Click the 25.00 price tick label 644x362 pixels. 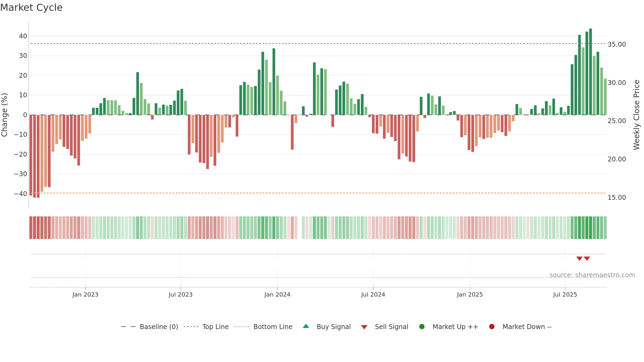tap(617, 121)
